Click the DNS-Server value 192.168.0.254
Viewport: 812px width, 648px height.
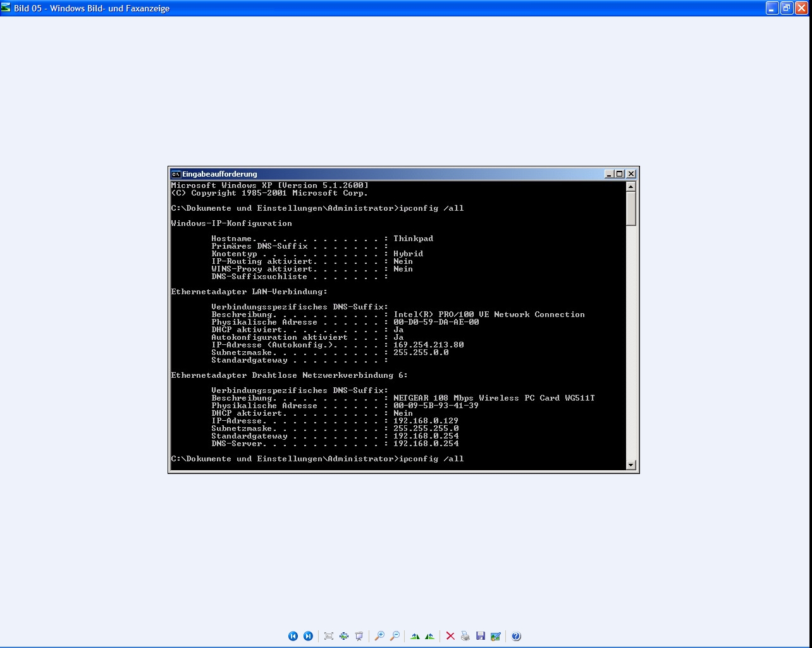tap(426, 444)
